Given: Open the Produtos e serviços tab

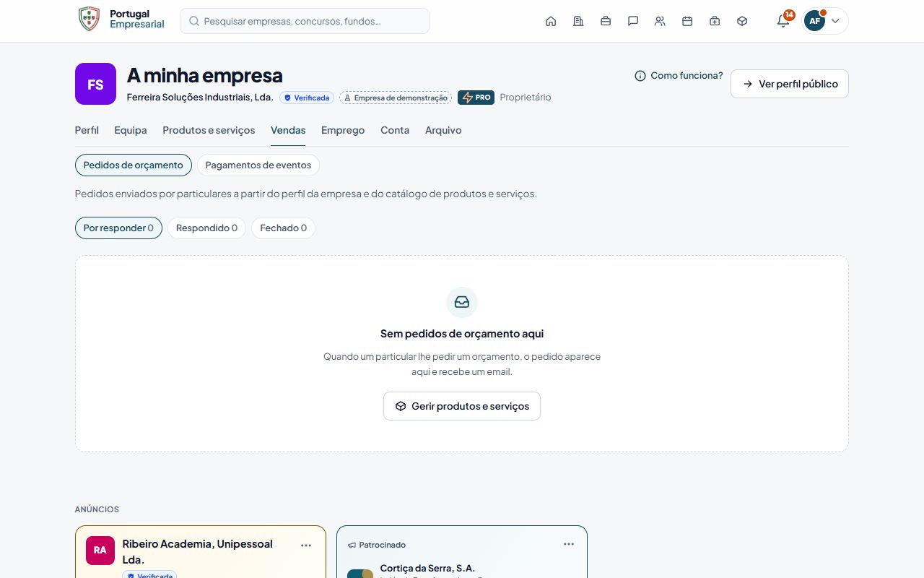Looking at the screenshot, I should click(209, 130).
